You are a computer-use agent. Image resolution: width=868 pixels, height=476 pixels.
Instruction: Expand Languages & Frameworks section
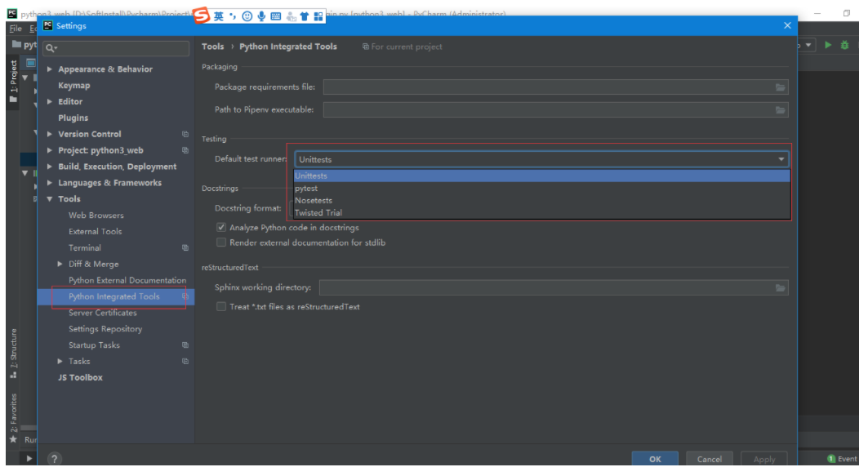(x=50, y=183)
